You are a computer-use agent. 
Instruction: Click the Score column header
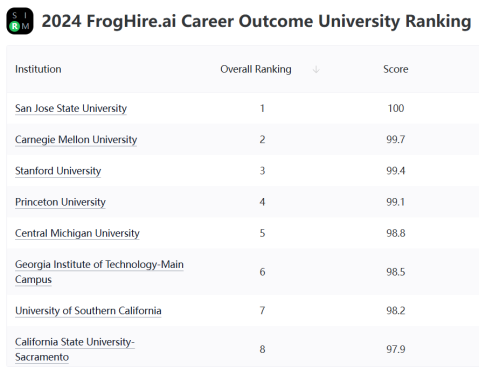point(396,69)
